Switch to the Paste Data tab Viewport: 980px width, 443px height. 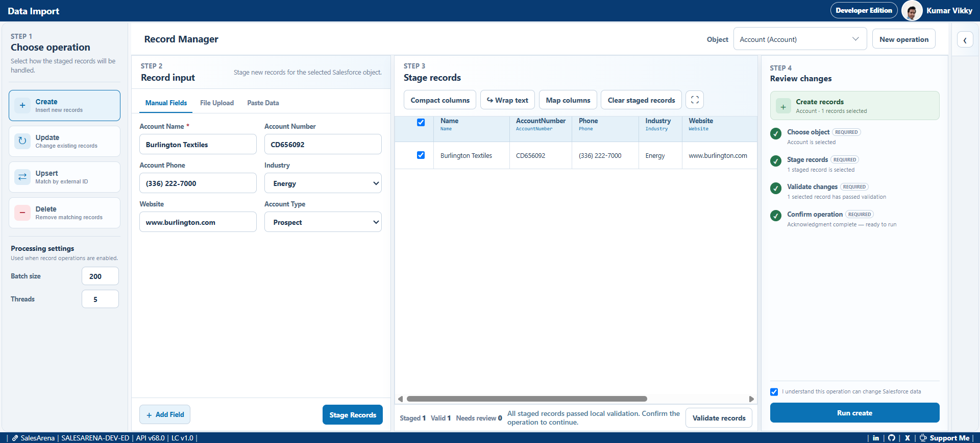(x=263, y=103)
